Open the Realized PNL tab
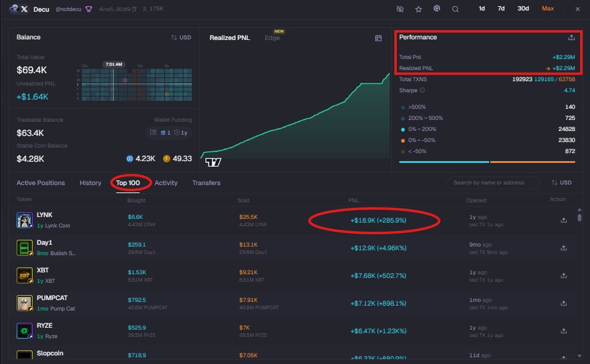Viewport: 590px width, 364px height. [x=229, y=38]
